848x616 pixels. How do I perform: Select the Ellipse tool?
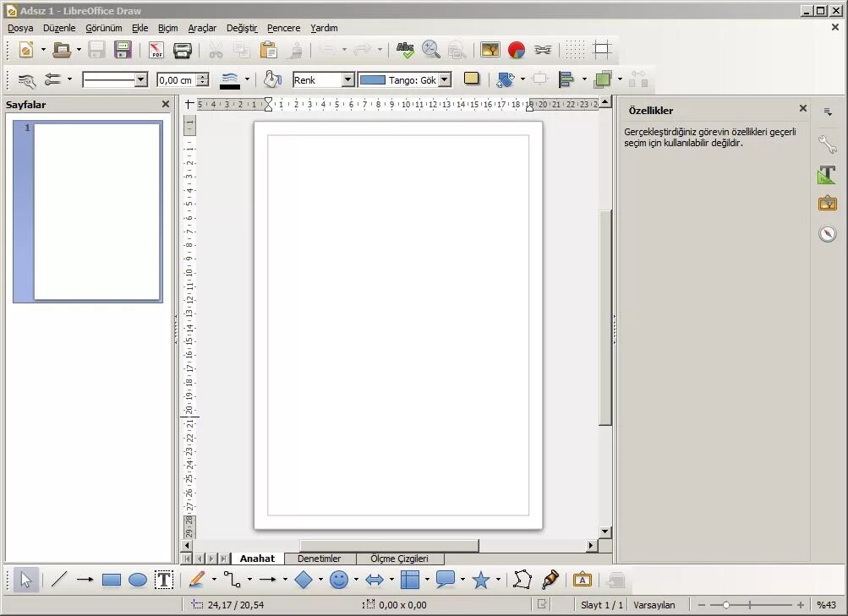tap(138, 580)
